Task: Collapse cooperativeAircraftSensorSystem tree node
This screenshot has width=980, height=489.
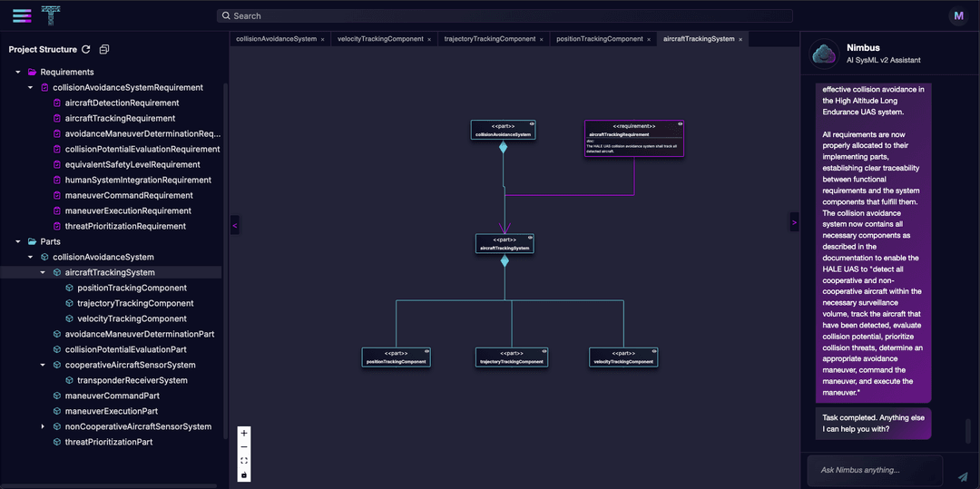Action: pos(43,365)
